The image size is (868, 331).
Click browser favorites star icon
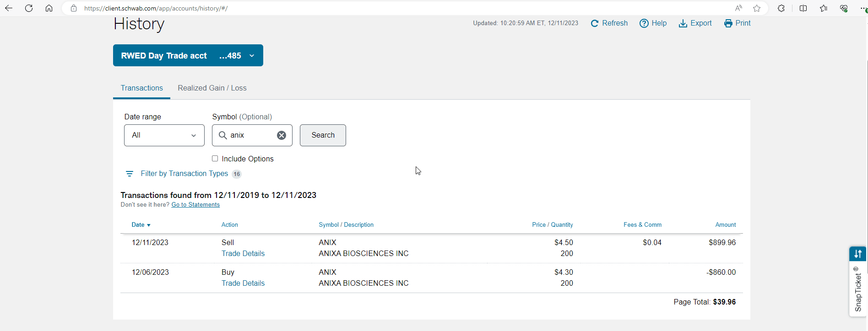757,8
